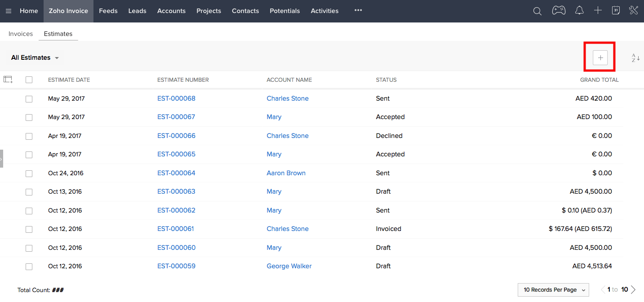The width and height of the screenshot is (644, 302).
Task: Toggle the select-all checkbox in header
Action: [x=29, y=80]
